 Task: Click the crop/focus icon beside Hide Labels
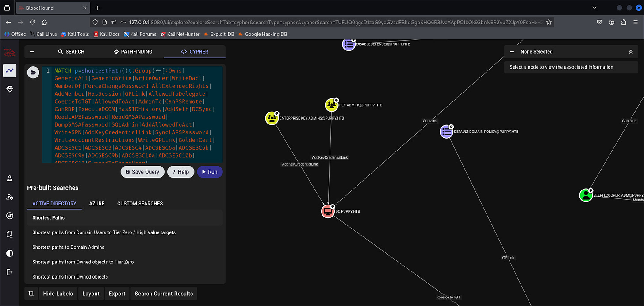[x=31, y=294]
